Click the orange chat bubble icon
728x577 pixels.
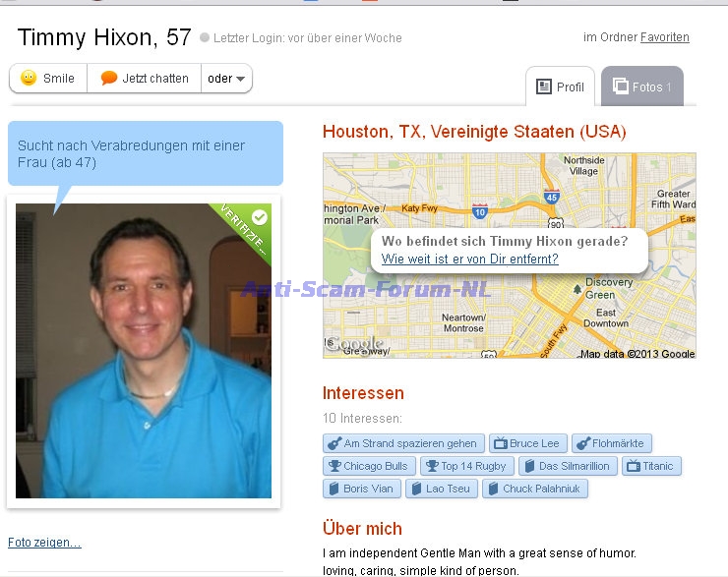(108, 78)
